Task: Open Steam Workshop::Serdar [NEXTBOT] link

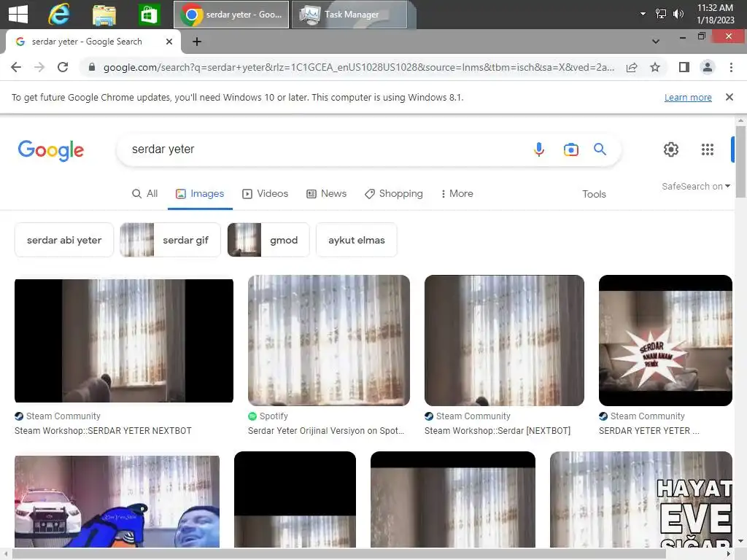Action: pyautogui.click(x=498, y=431)
